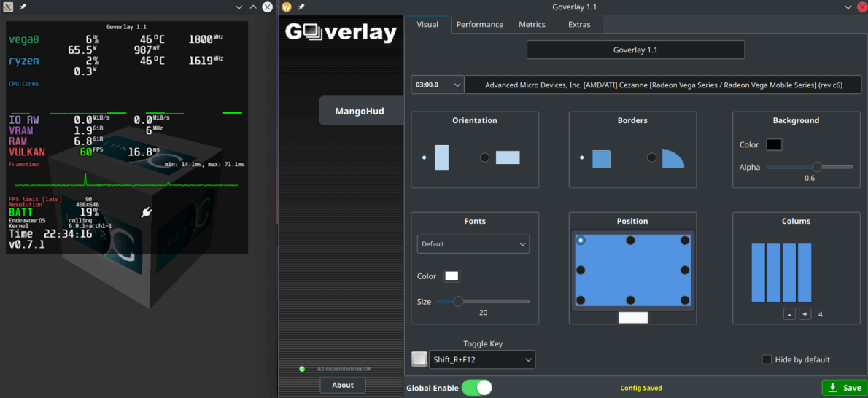
Task: Click the download icon on Save button
Action: (x=832, y=388)
